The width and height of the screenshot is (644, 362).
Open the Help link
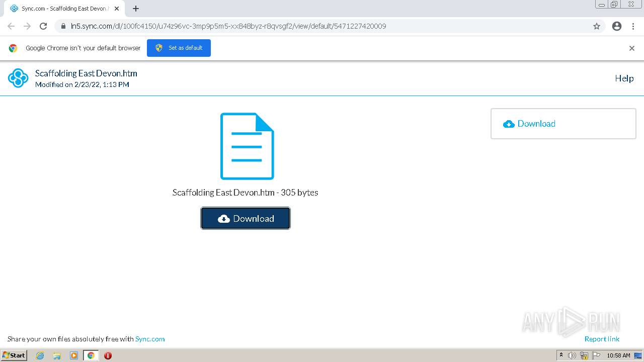(624, 78)
